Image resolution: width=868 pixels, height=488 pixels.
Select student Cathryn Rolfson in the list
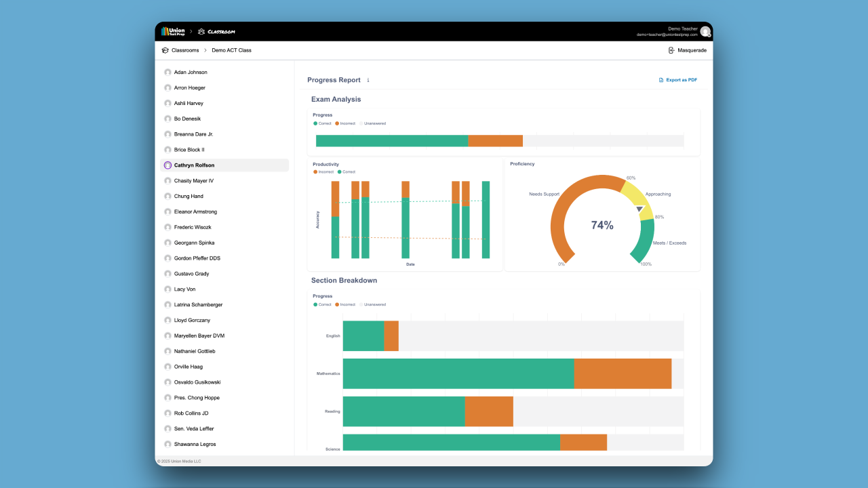(194, 165)
